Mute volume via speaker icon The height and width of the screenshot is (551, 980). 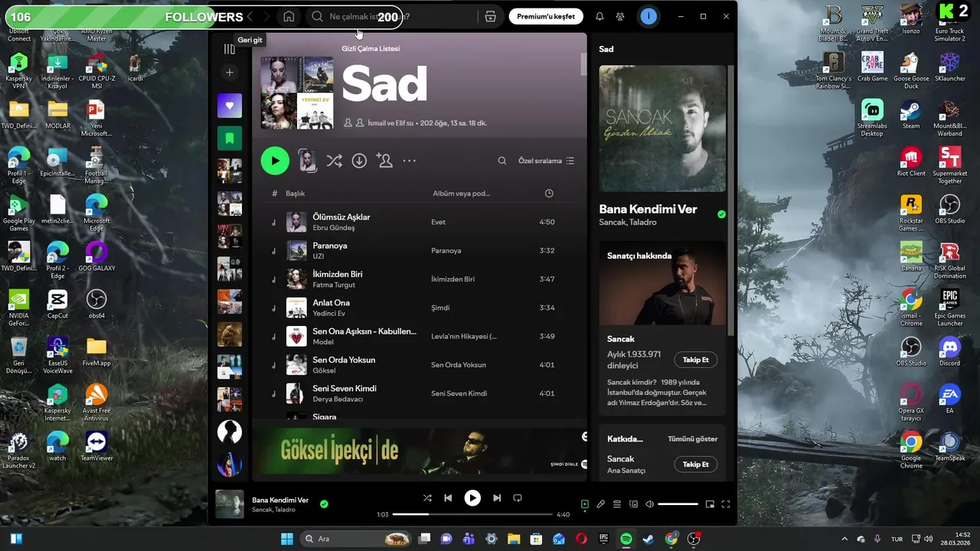(x=649, y=504)
